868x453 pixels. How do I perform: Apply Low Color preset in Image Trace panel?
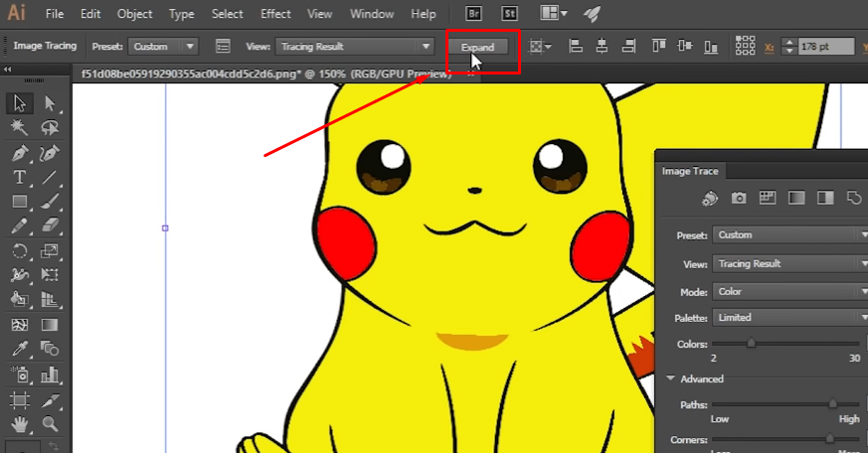pyautogui.click(x=768, y=198)
